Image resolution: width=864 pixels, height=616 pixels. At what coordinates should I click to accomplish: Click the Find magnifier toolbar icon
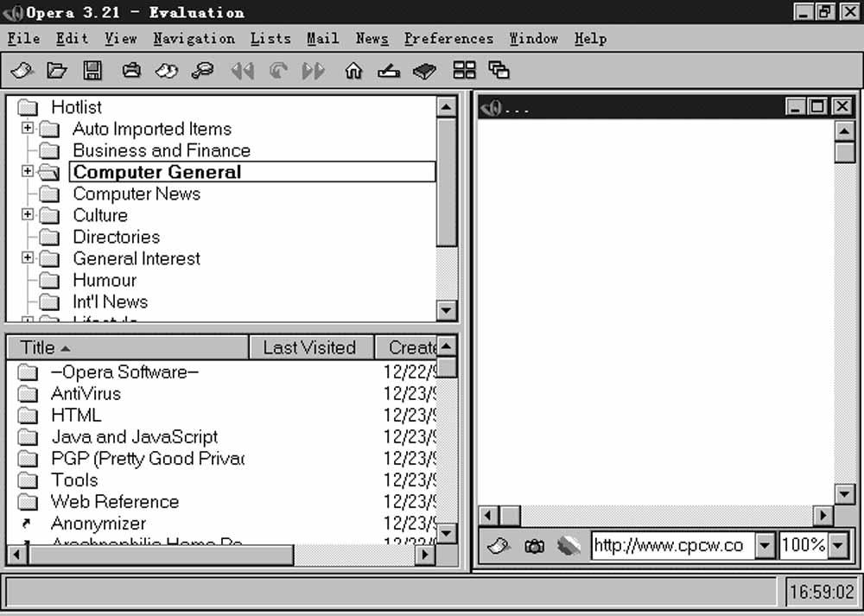coord(202,71)
